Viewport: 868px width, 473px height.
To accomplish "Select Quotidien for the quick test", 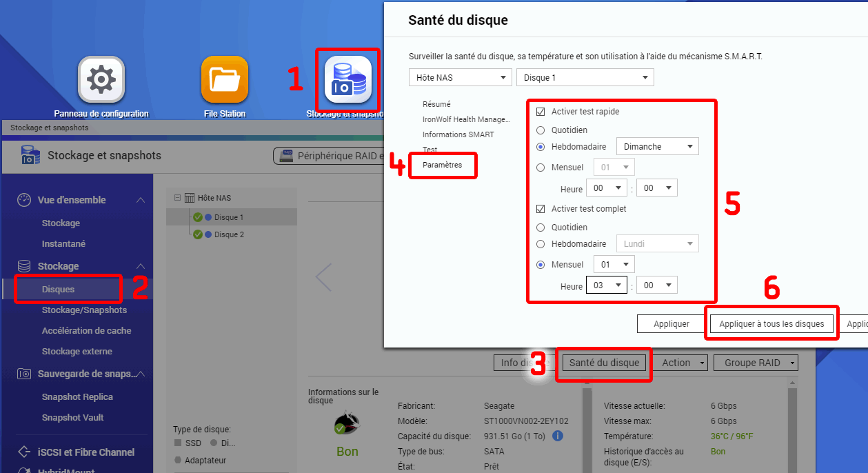I will point(541,130).
